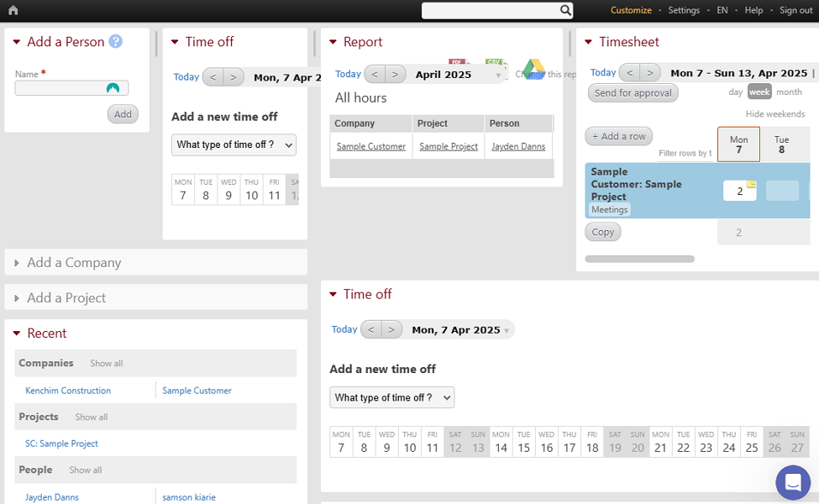Go to the home icon

point(13,10)
